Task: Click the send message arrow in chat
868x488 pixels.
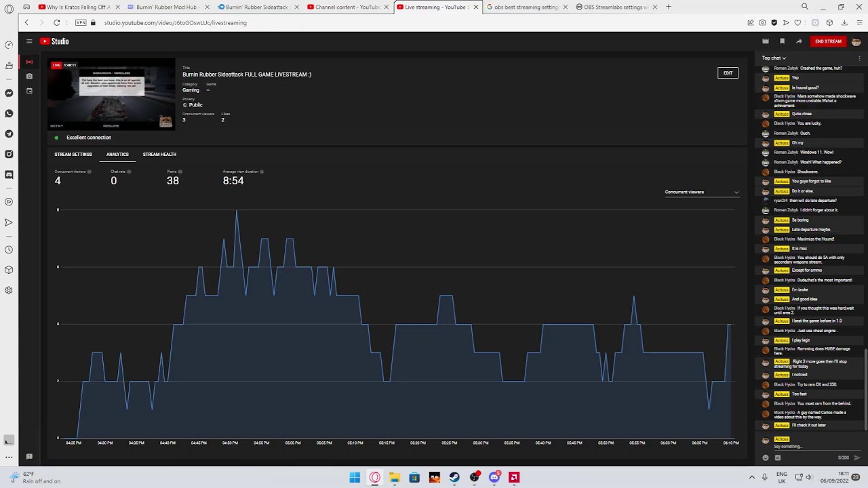Action: point(856,457)
